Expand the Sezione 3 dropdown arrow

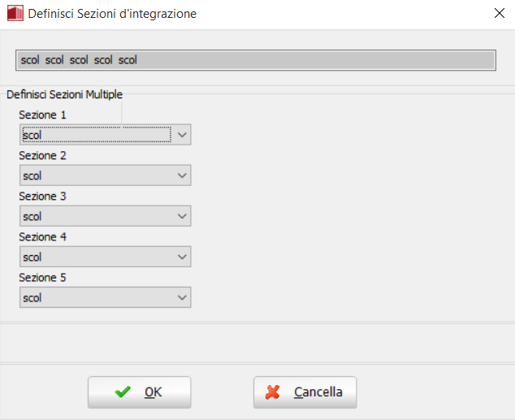[x=182, y=216]
